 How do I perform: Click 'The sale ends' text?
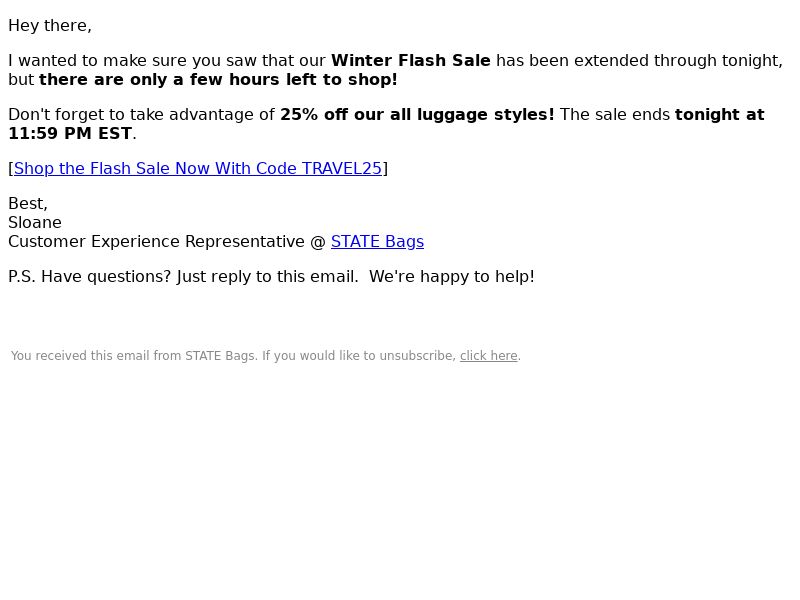pos(614,114)
